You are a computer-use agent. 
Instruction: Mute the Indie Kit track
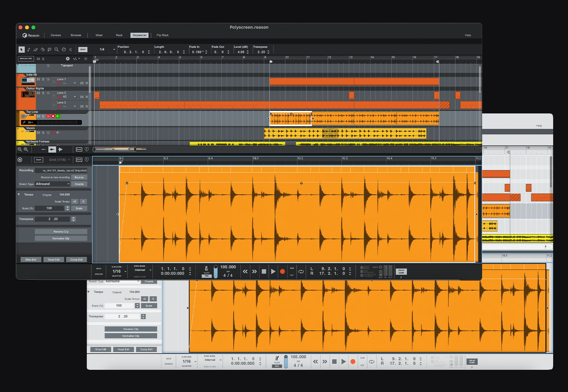click(38, 79)
